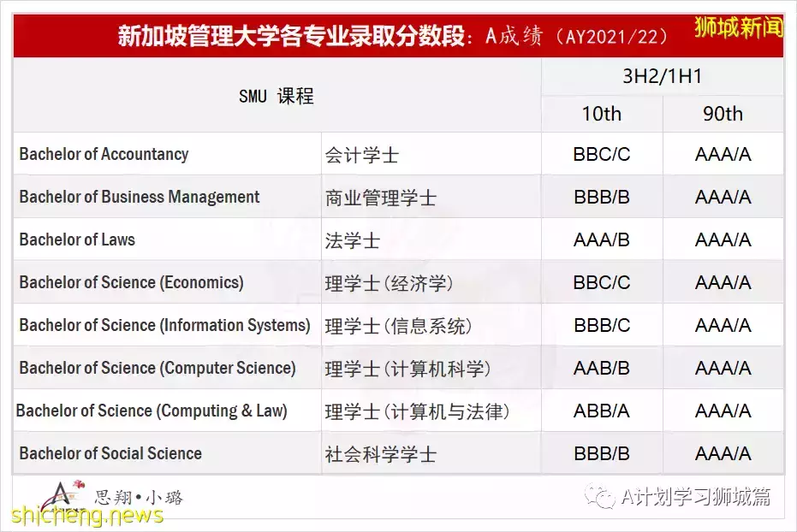Click the 90th grade for Information Systems
This screenshot has width=797, height=532.
click(723, 325)
